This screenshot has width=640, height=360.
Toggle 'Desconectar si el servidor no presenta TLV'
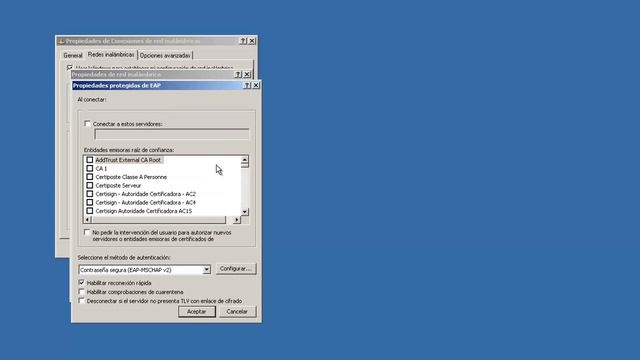click(82, 301)
